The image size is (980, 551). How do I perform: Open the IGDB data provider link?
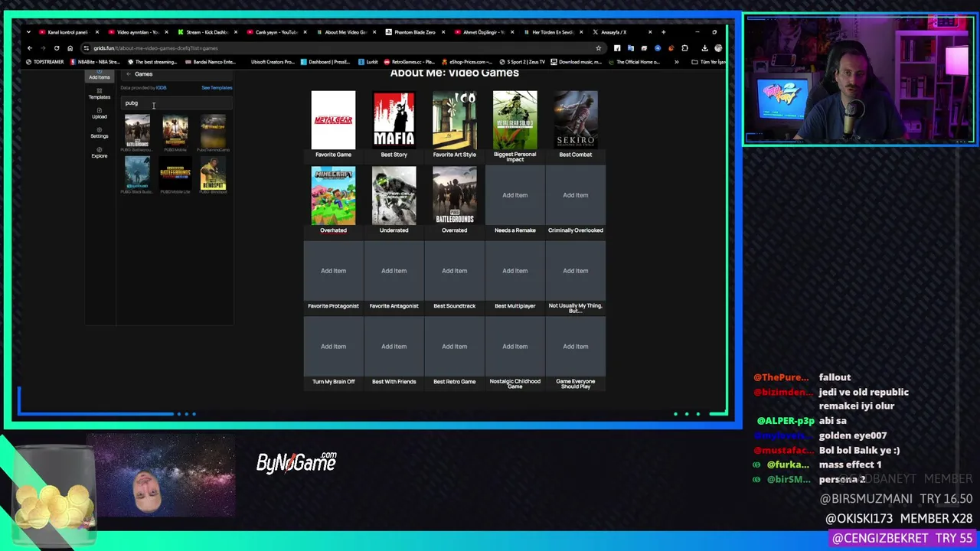[161, 88]
